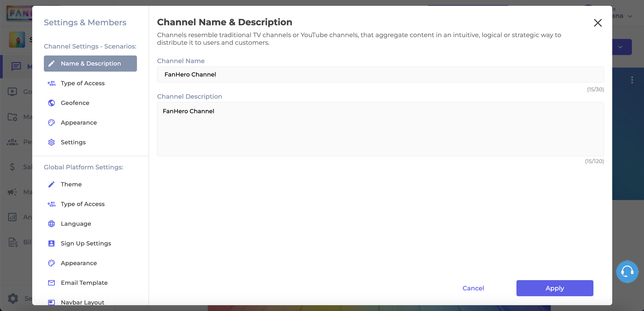The width and height of the screenshot is (644, 311).
Task: Open global Type of Access settings
Action: coord(90,204)
